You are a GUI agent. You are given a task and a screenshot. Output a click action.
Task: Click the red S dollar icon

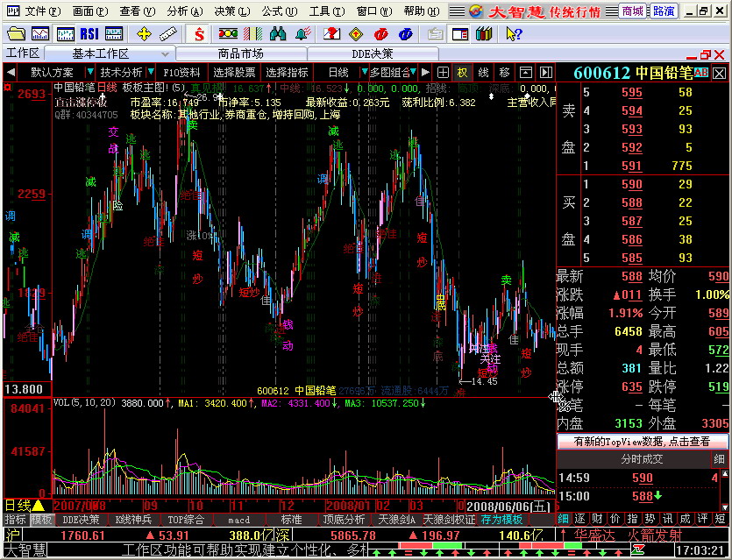tap(199, 33)
